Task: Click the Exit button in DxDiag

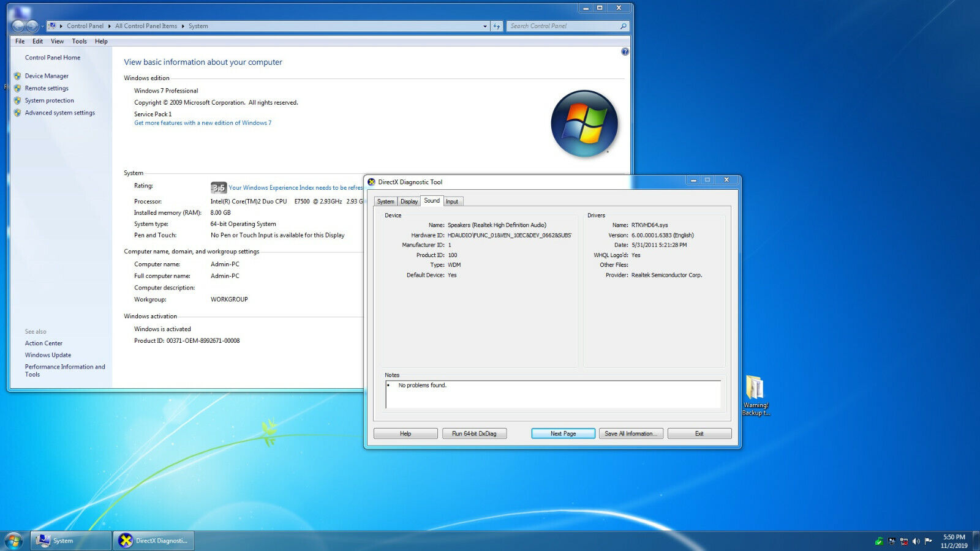Action: point(699,433)
